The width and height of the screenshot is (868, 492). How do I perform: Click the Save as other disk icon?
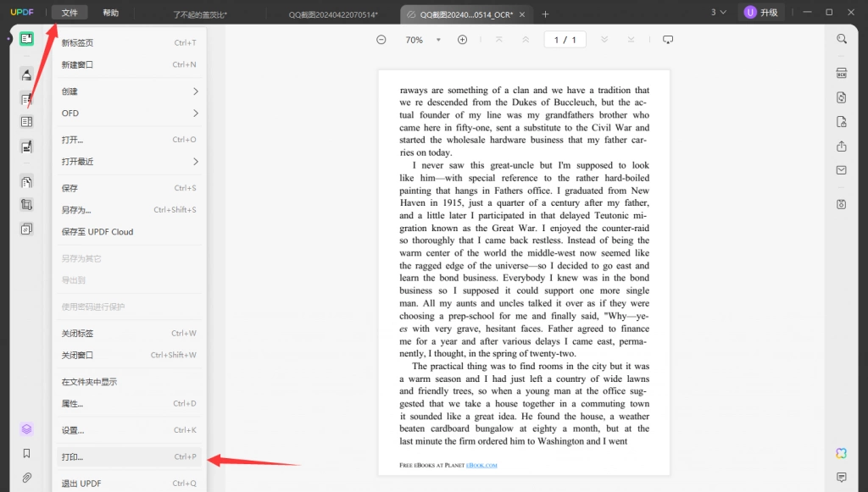842,205
